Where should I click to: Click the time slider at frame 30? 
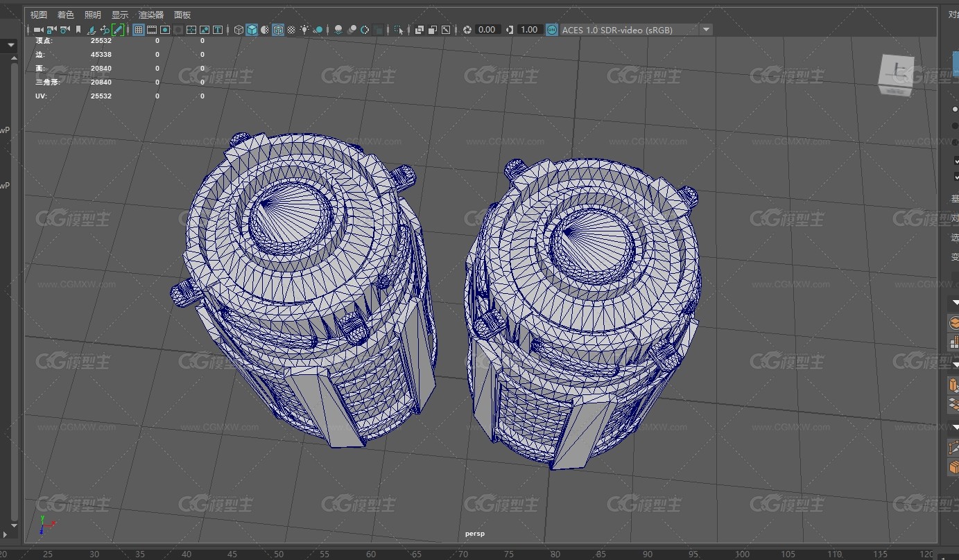point(94,554)
